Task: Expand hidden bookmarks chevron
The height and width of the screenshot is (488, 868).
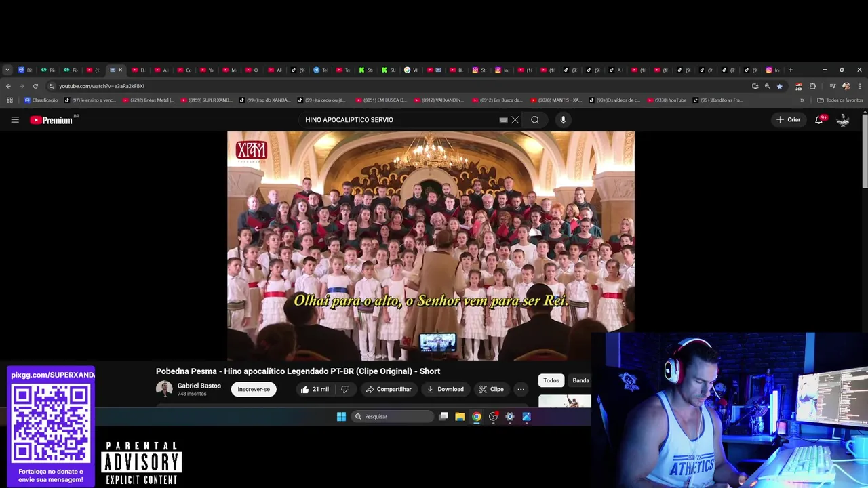Action: pos(802,100)
